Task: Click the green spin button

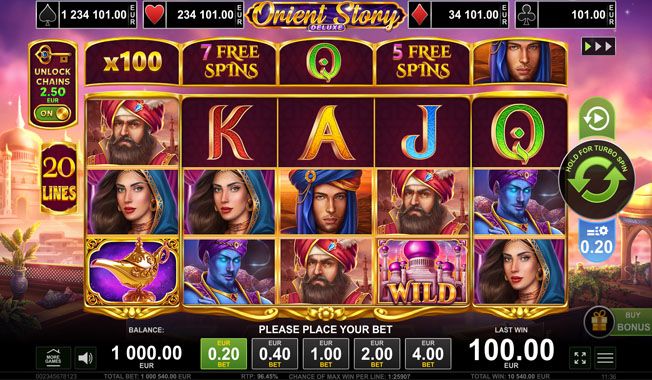Action: [597, 180]
